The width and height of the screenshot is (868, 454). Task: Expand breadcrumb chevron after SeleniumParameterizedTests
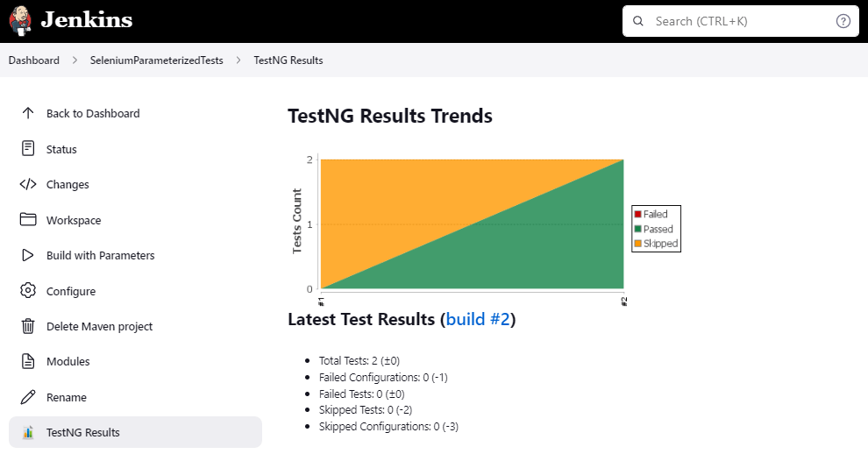pos(238,60)
